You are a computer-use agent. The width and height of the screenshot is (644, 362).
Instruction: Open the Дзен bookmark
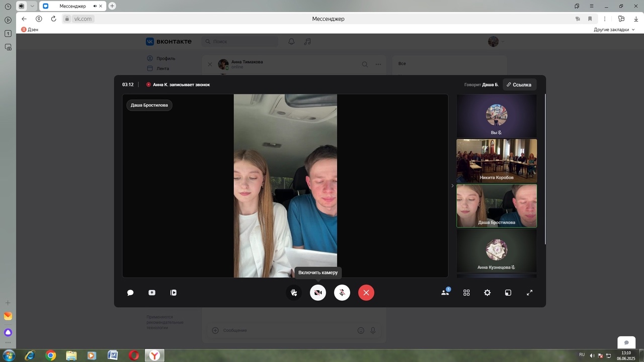30,30
